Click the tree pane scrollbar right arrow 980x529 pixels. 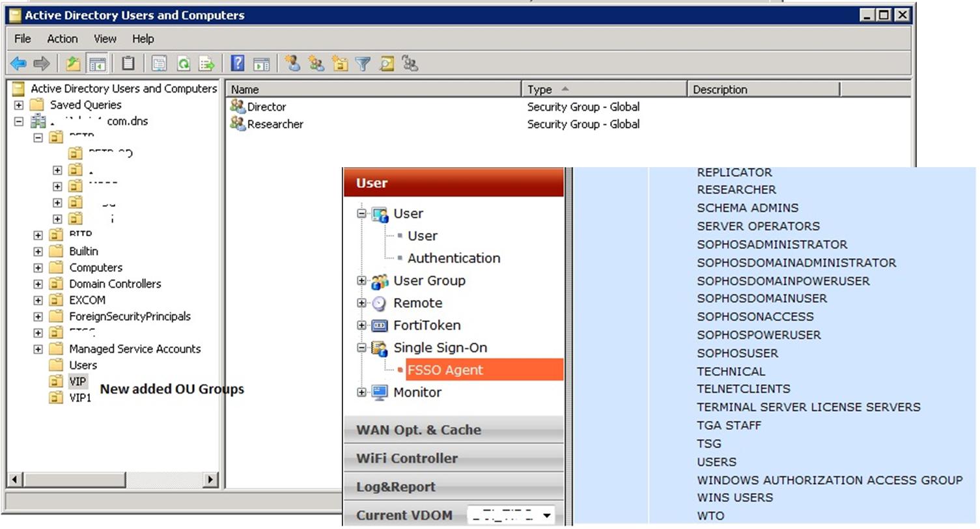click(210, 480)
